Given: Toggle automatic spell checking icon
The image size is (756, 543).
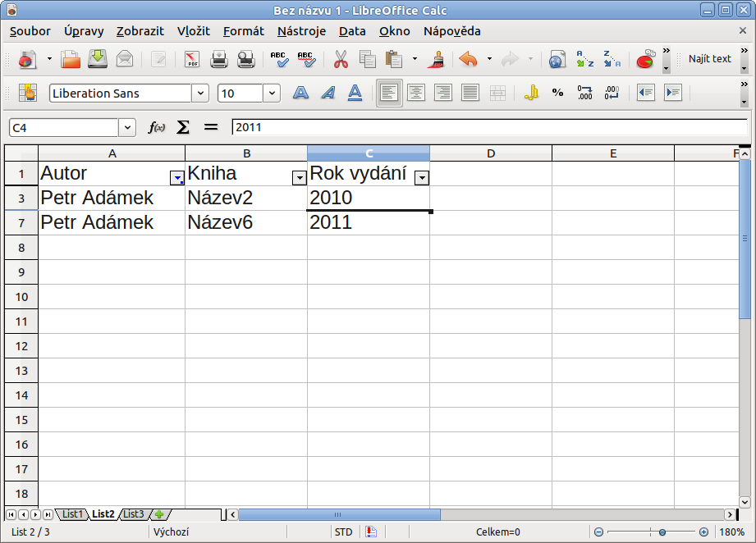Looking at the screenshot, I should pyautogui.click(x=306, y=59).
